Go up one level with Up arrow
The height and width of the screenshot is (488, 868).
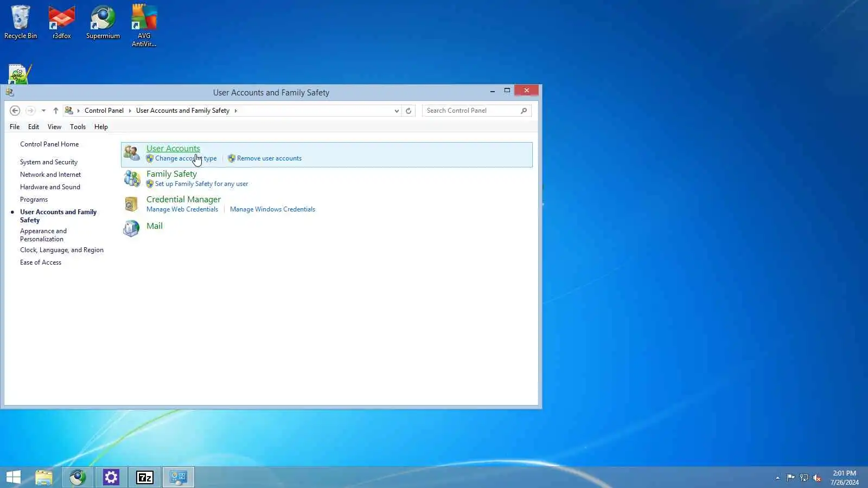click(56, 111)
